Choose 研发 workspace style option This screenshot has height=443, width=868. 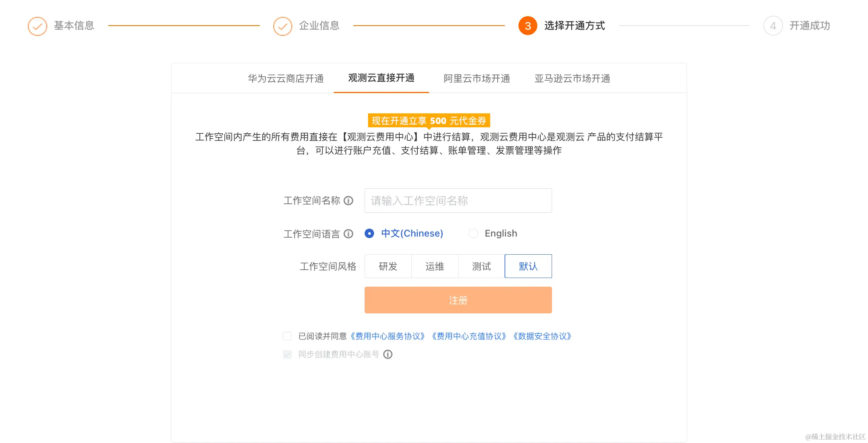(x=388, y=266)
